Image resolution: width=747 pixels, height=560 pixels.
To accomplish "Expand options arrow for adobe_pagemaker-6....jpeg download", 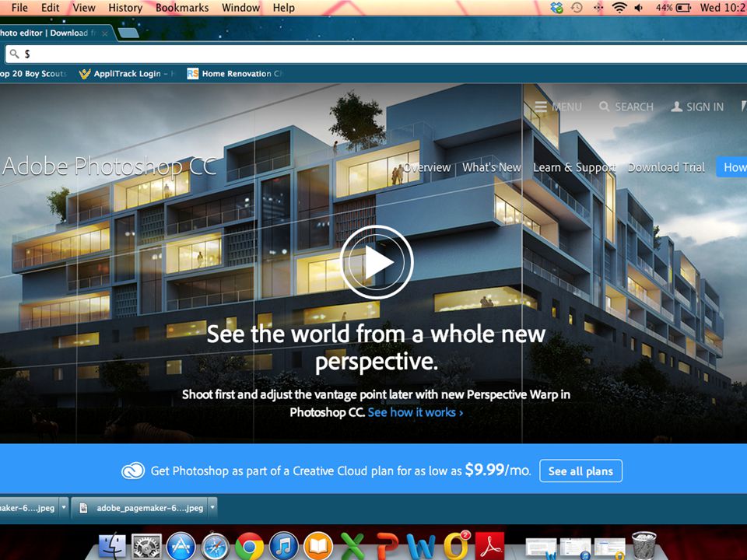I will 212,508.
